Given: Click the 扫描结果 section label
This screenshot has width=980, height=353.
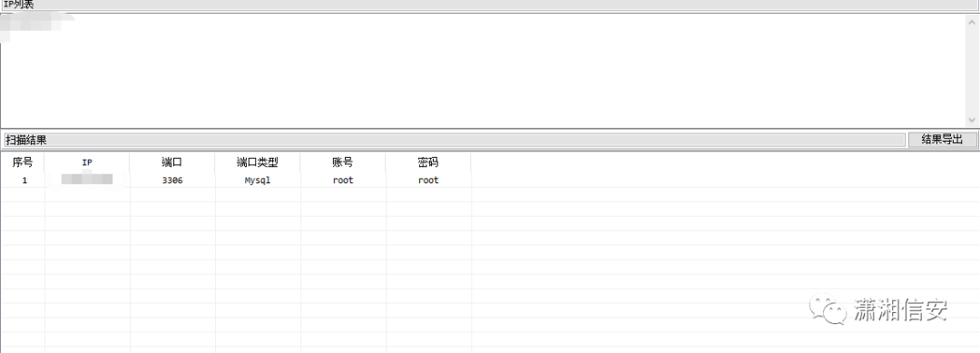Looking at the screenshot, I should click(x=26, y=140).
